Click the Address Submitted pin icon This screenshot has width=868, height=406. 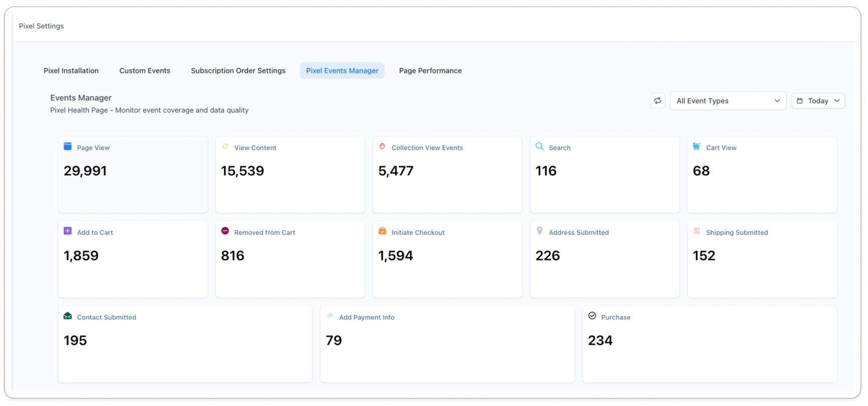539,231
